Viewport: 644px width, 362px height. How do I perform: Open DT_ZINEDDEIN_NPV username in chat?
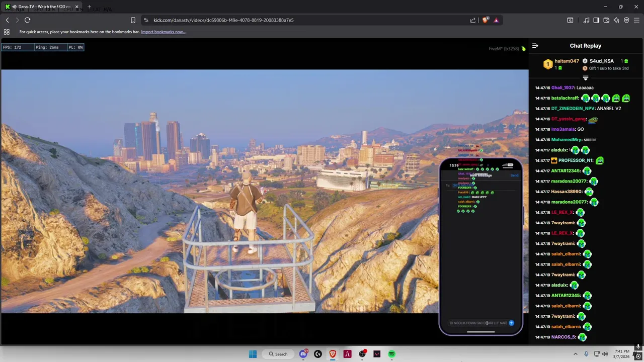pyautogui.click(x=573, y=109)
